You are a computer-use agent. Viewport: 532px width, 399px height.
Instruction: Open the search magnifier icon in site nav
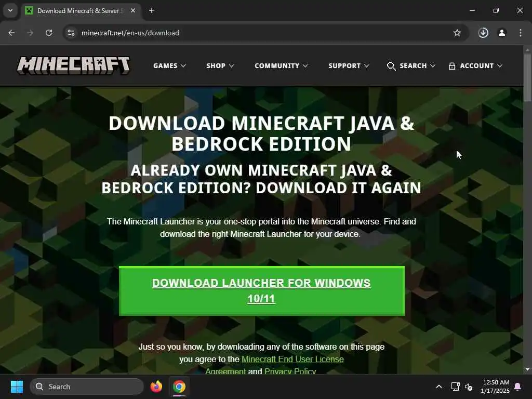coord(391,66)
